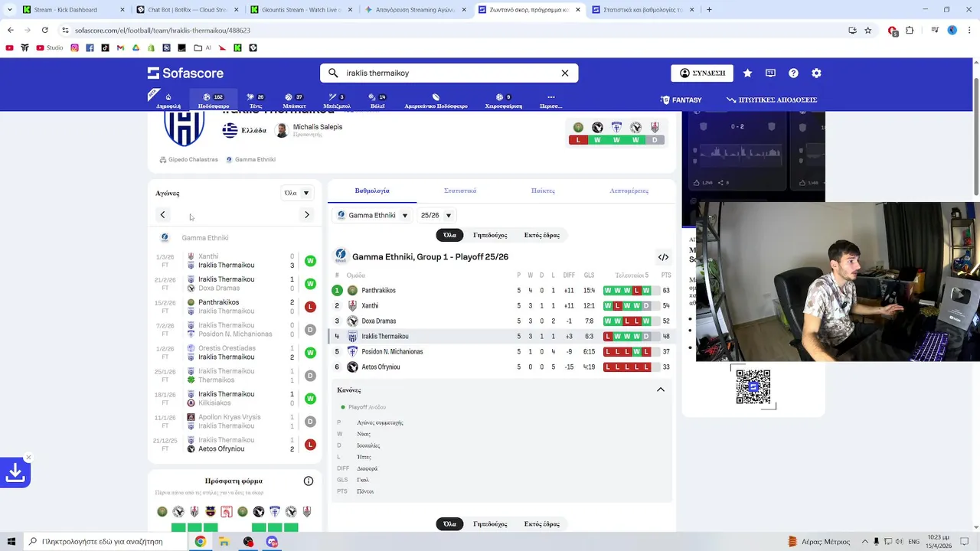Click the Instagram bookmark icon
This screenshot has height=551, width=980.
coord(74,47)
